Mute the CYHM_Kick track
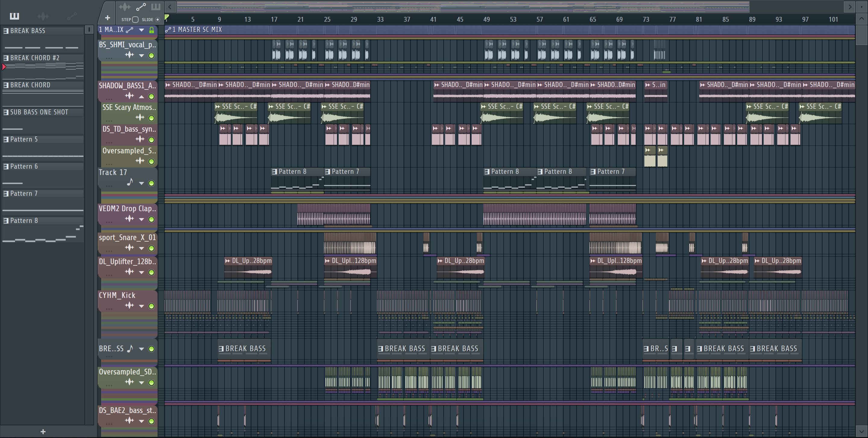 point(152,306)
